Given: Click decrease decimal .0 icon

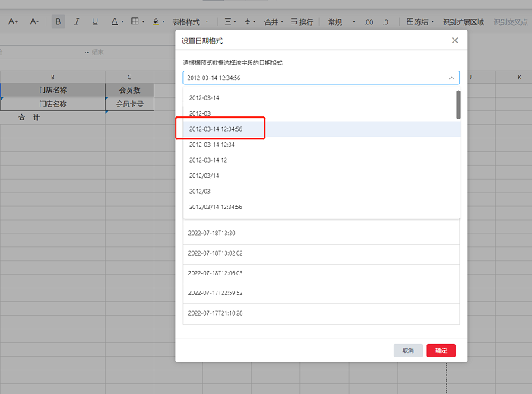Looking at the screenshot, I should (x=385, y=22).
